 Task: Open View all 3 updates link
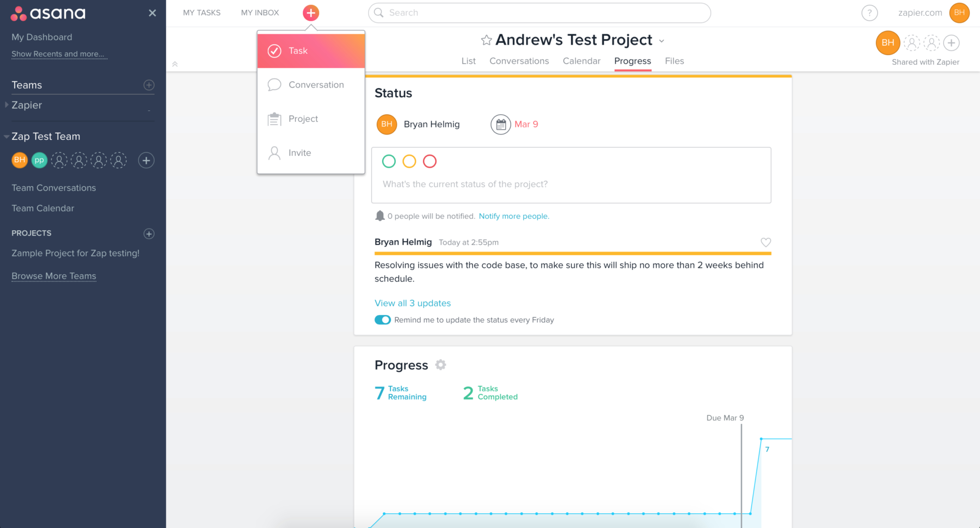coord(413,303)
